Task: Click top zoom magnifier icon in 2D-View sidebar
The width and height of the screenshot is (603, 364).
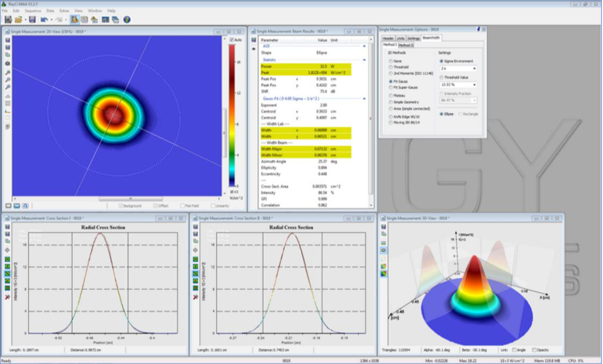Action: 7,73
